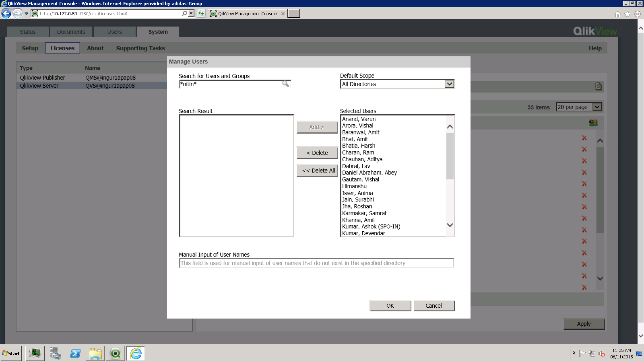The image size is (644, 362).
Task: Open the Licenses sub-tab
Action: click(62, 48)
